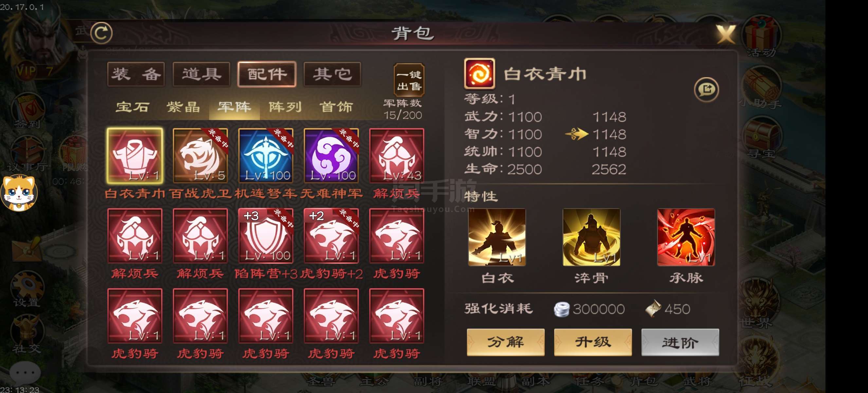This screenshot has width=868, height=393.
Task: Select the 白衣青巾 formation item
Action: tap(135, 156)
